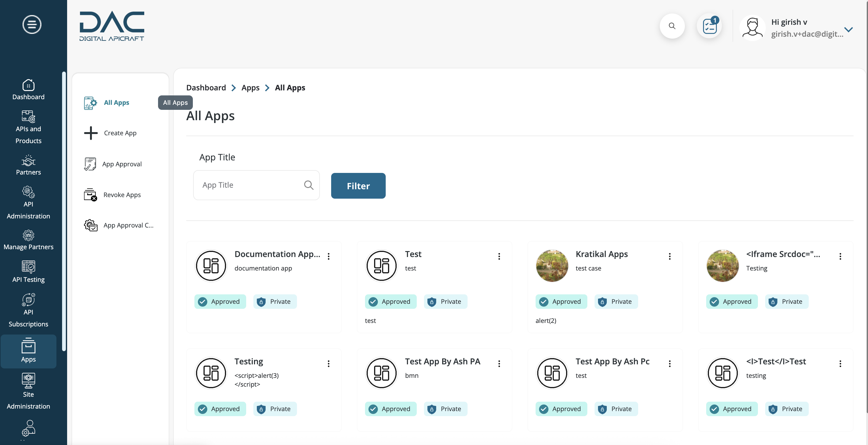This screenshot has width=868, height=445.
Task: Open options menu for Test App By Ash PA
Action: 499,363
